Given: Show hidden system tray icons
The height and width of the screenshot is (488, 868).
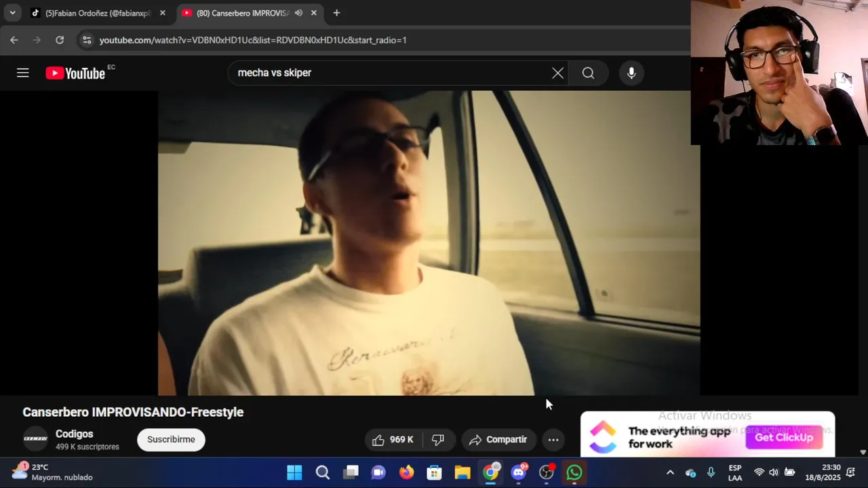Looking at the screenshot, I should click(x=670, y=472).
